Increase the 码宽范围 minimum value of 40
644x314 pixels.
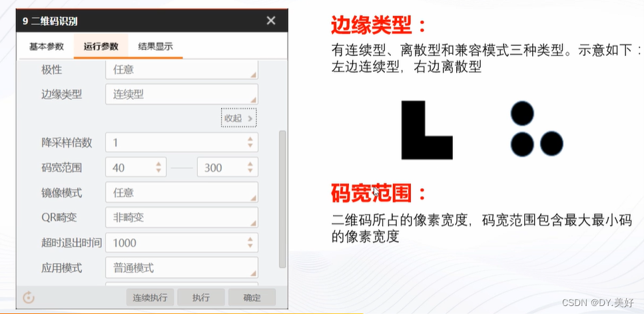[159, 164]
